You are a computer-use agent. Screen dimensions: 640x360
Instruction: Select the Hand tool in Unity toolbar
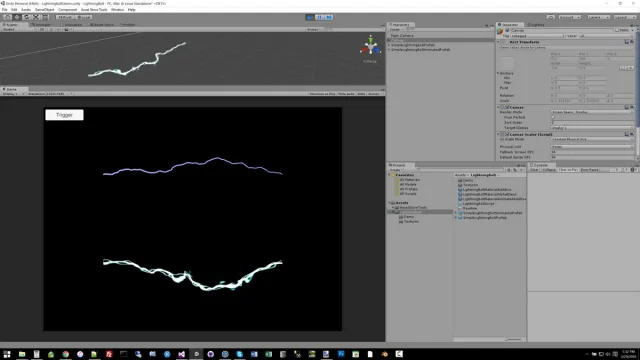[7, 17]
